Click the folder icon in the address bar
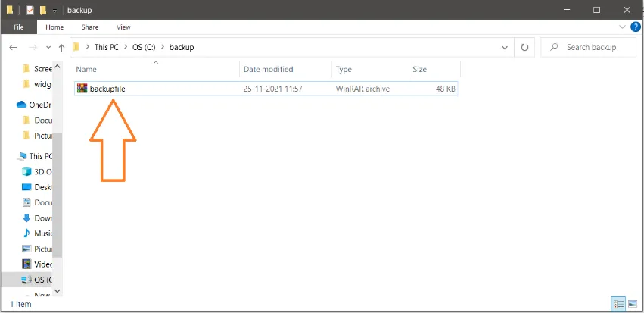This screenshot has height=313, width=644. click(76, 47)
